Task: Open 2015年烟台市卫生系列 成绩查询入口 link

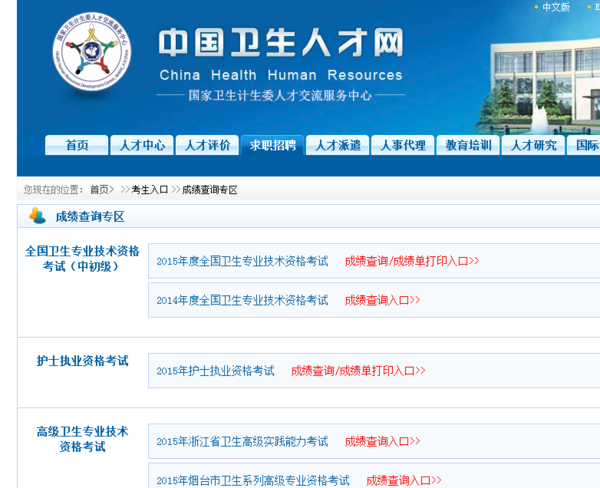Action: coord(404,480)
